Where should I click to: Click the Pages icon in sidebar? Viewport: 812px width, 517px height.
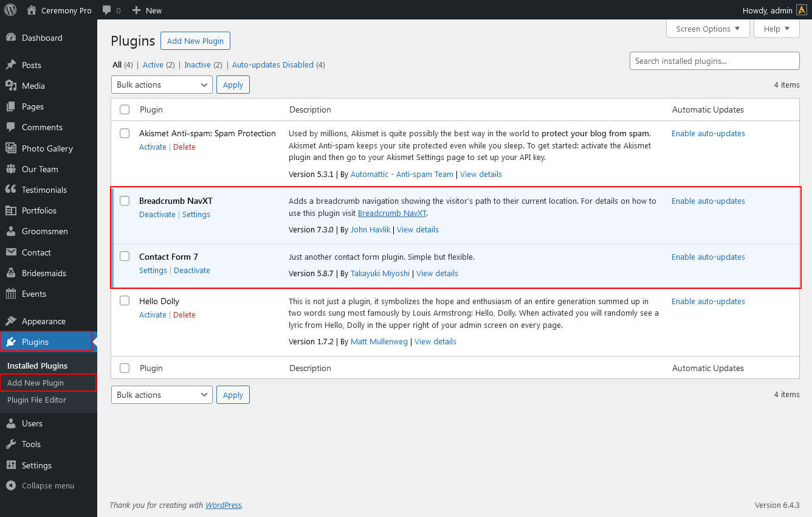coord(11,106)
